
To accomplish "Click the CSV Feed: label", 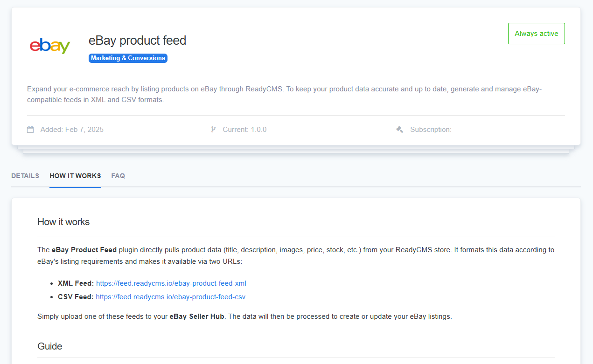I will pos(76,296).
